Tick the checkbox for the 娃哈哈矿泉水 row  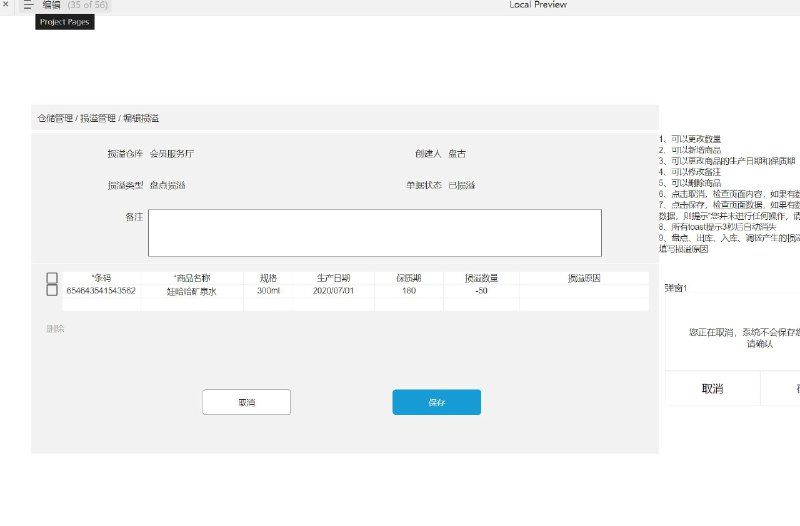52,290
